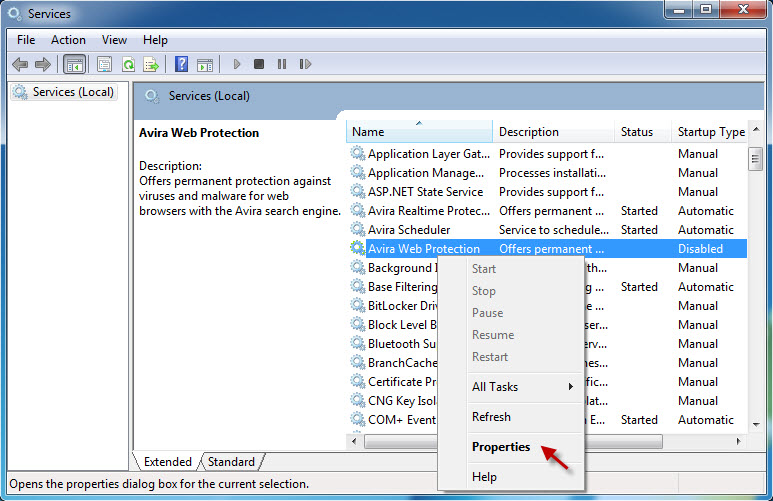Click gear icon of Application Layer Gateway row
The height and width of the screenshot is (501, 773).
coord(357,153)
